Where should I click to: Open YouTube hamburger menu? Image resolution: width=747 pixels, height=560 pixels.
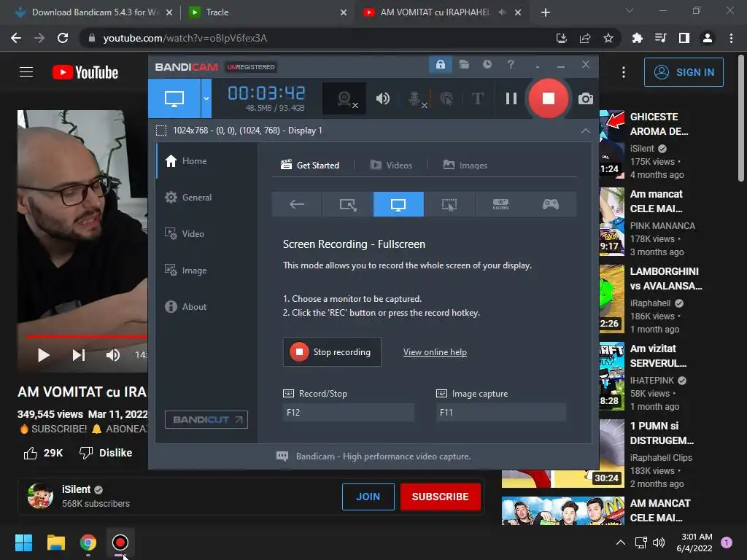26,72
